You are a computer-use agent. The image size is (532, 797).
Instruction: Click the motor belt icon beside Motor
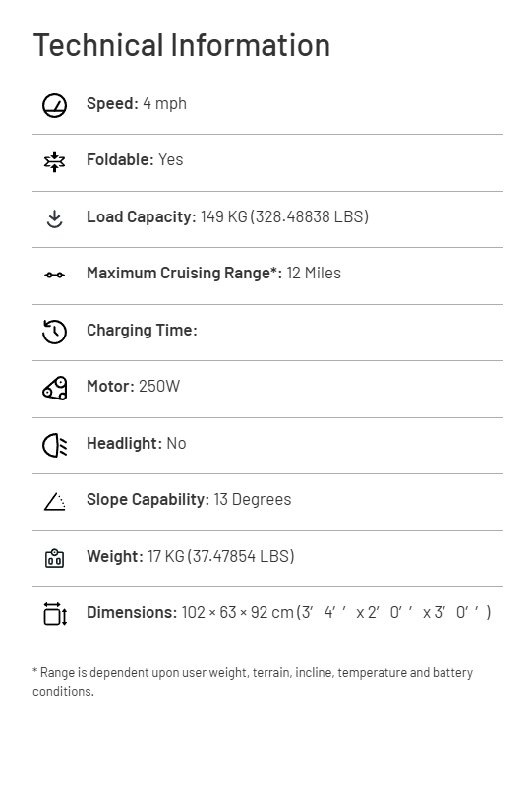pos(54,389)
